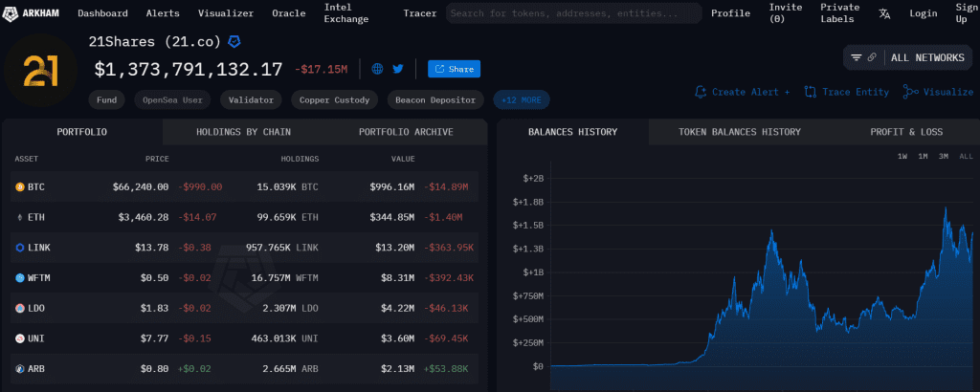
Task: Switch to Portfolio Archive tab
Action: point(406,132)
